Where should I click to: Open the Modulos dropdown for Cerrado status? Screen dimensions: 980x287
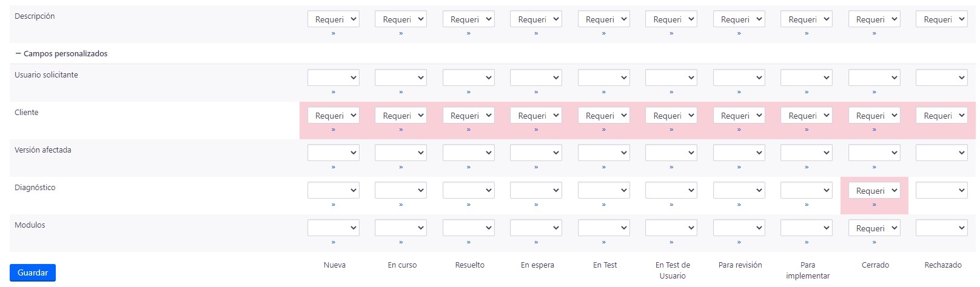pyautogui.click(x=874, y=228)
